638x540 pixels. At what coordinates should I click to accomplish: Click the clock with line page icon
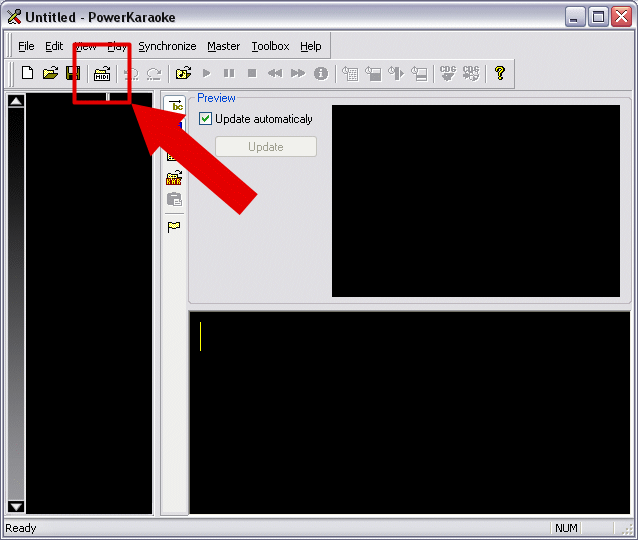[x=419, y=74]
